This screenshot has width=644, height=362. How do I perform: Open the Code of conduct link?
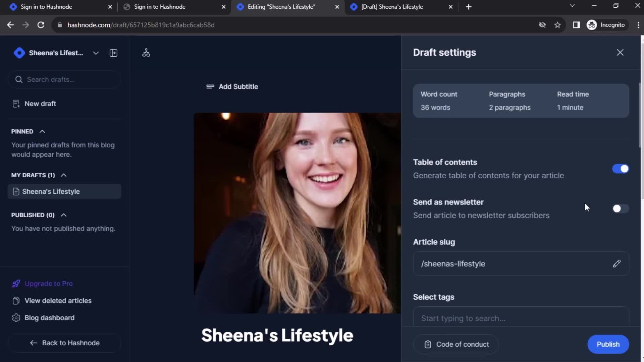(x=456, y=344)
